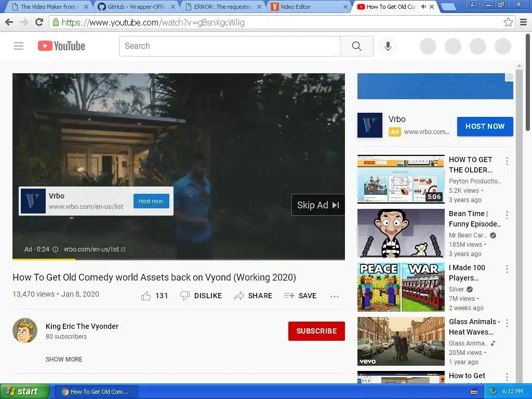Click the browser address bar URL

(153, 22)
